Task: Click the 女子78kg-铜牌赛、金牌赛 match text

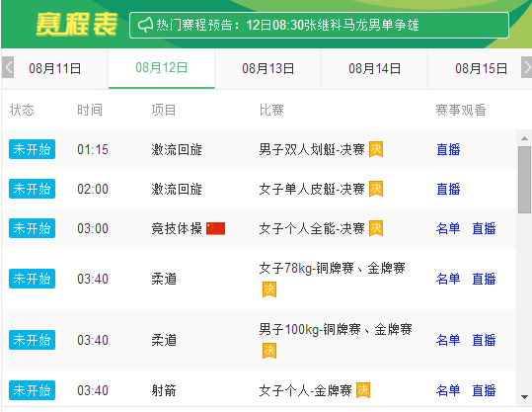Action: click(333, 268)
